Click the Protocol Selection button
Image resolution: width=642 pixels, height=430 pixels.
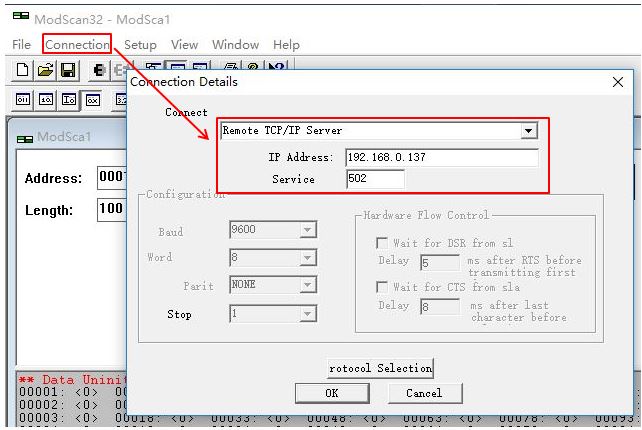(x=380, y=368)
